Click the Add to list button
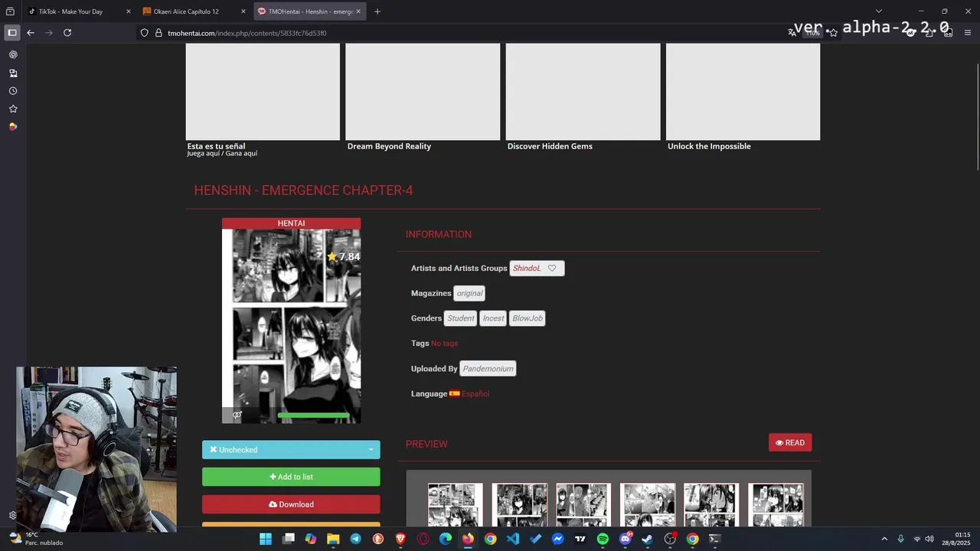980x551 pixels. point(291,477)
